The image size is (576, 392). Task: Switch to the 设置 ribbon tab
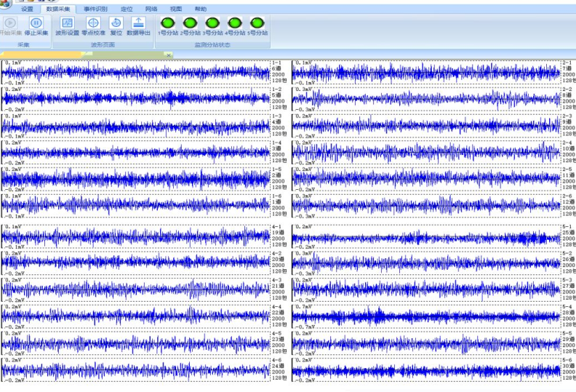(x=27, y=9)
